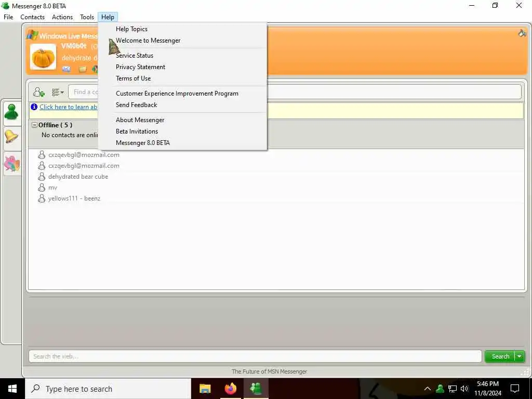The image size is (532, 399).
Task: Open the File menu
Action: pyautogui.click(x=8, y=17)
